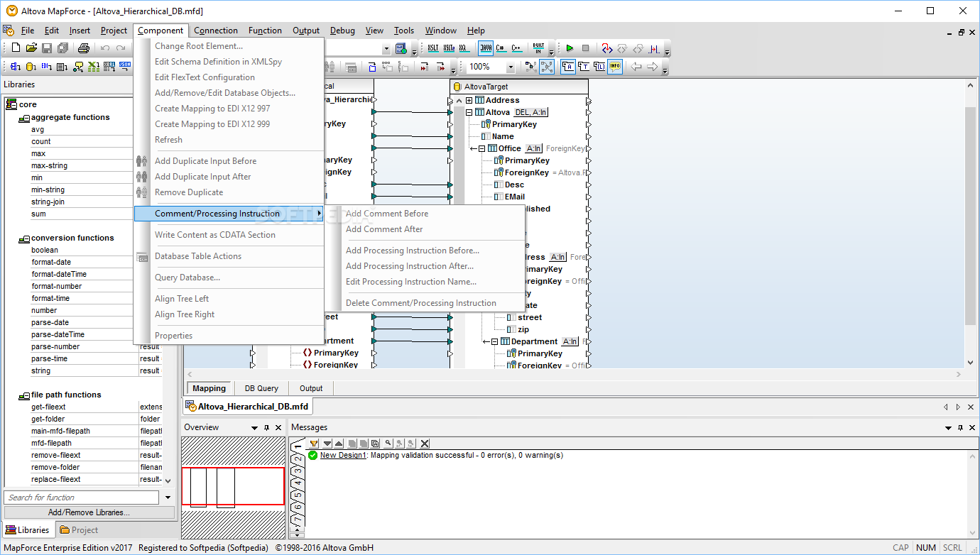Insert Database component icon
Screen dimensions: 980x555
(31, 67)
